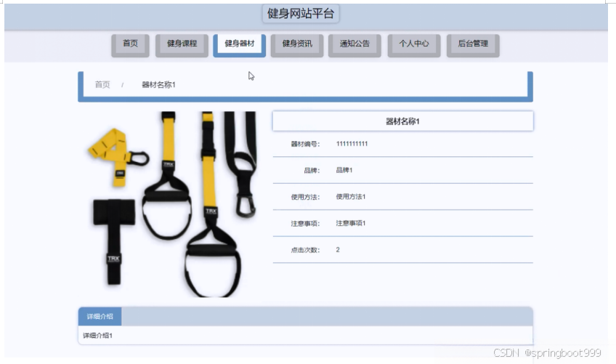Viewport: 616px width, 364px height.
Task: Go to the 健身课程 navigation tab
Action: click(x=182, y=45)
